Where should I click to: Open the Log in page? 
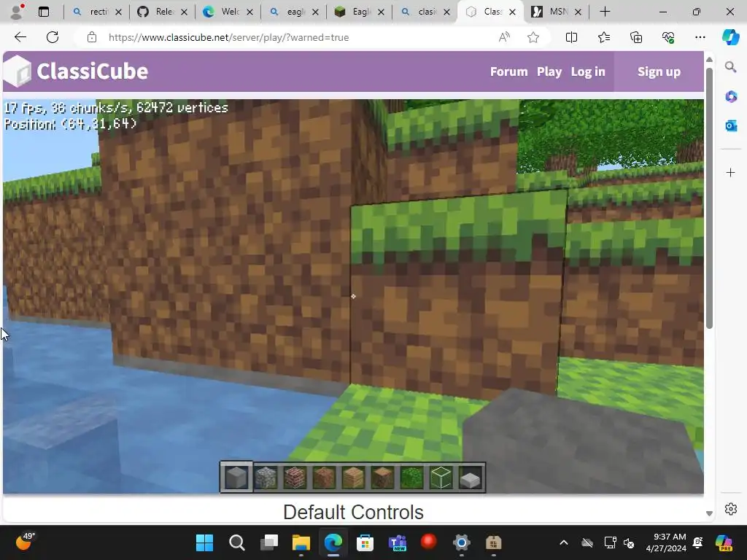click(588, 71)
